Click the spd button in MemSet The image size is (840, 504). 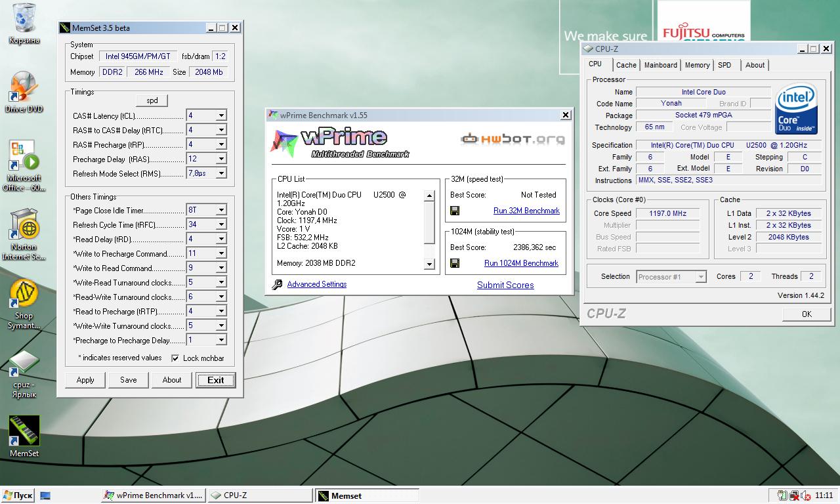pos(152,100)
